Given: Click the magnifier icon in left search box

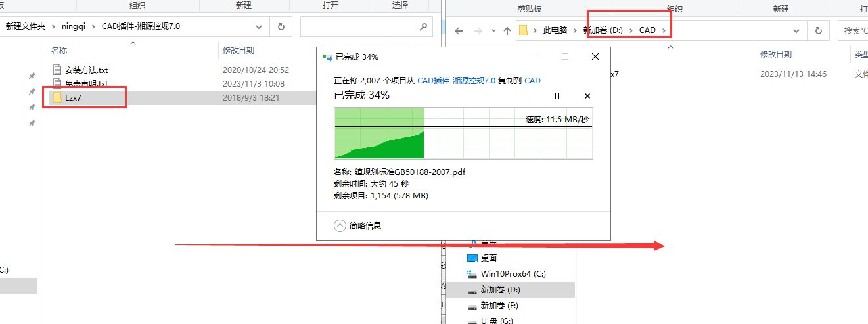Looking at the screenshot, I should coord(424,26).
